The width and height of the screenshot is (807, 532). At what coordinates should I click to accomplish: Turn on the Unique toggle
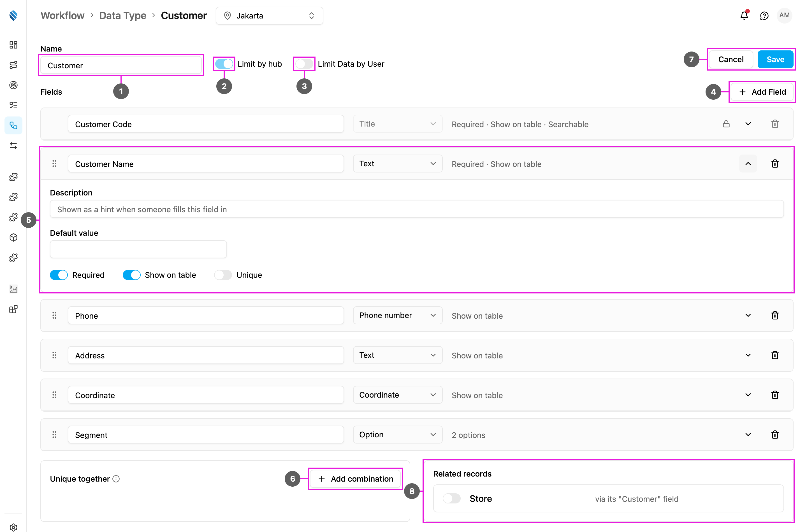click(223, 275)
